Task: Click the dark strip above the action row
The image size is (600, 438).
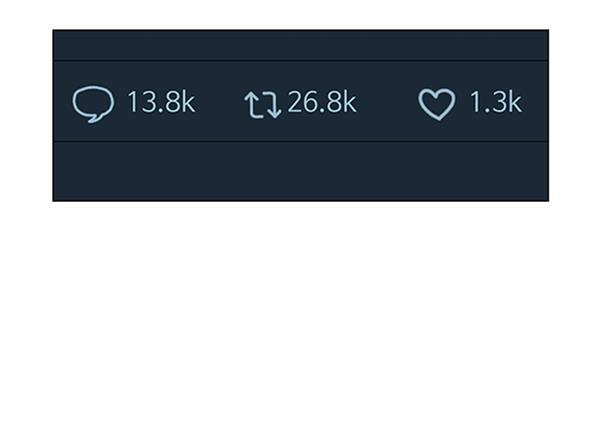Action: (x=301, y=45)
